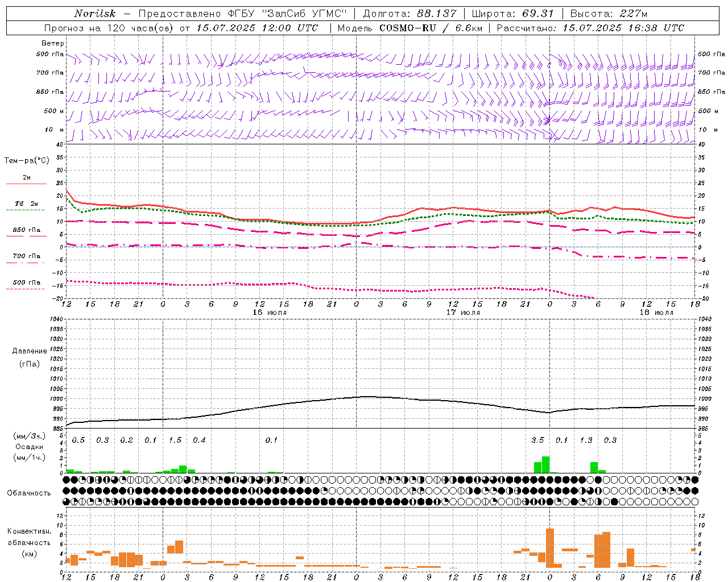
Task: Click the "Давление" pressure label
Action: [30, 351]
